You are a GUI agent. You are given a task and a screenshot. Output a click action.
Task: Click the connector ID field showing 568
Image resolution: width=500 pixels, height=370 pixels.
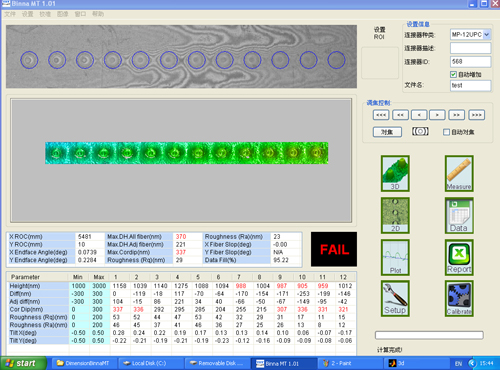[x=470, y=62]
